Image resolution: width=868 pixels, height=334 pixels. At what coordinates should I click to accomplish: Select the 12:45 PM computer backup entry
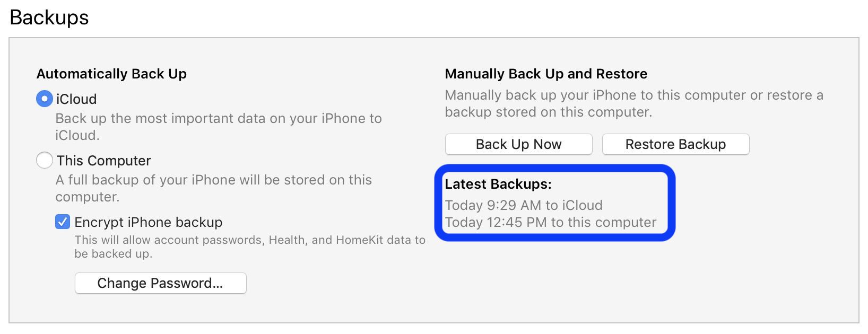point(550,222)
